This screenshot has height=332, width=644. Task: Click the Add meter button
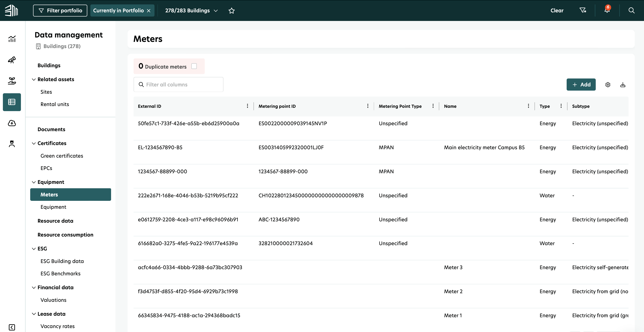tap(581, 84)
